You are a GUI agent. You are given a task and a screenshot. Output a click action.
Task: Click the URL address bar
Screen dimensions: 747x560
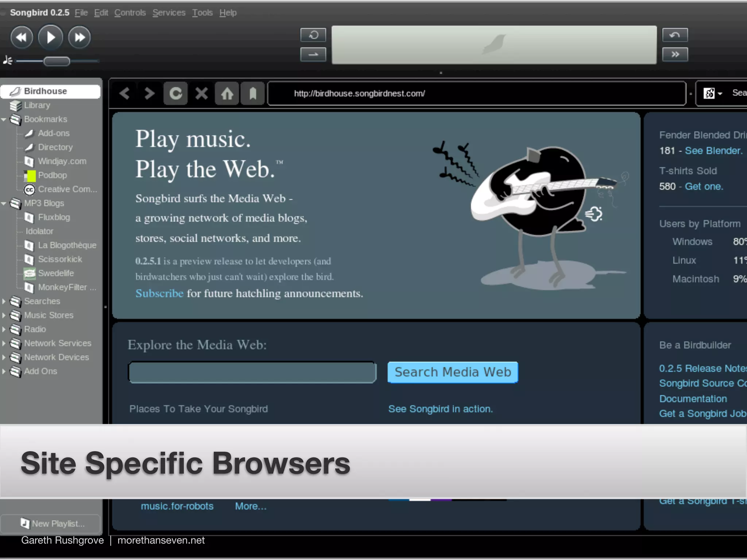click(477, 94)
